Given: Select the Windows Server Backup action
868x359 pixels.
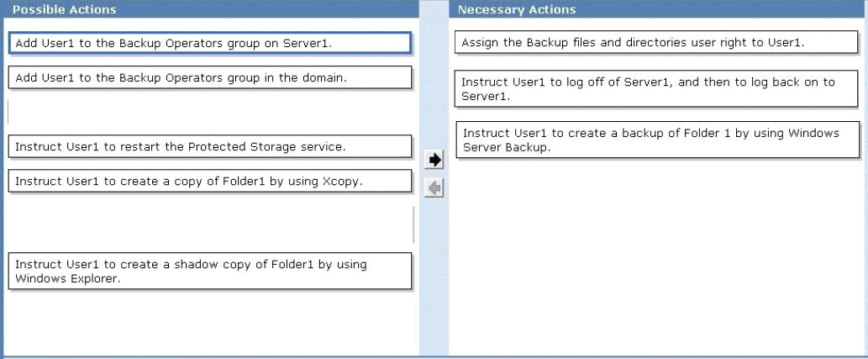Looking at the screenshot, I should (658, 140).
